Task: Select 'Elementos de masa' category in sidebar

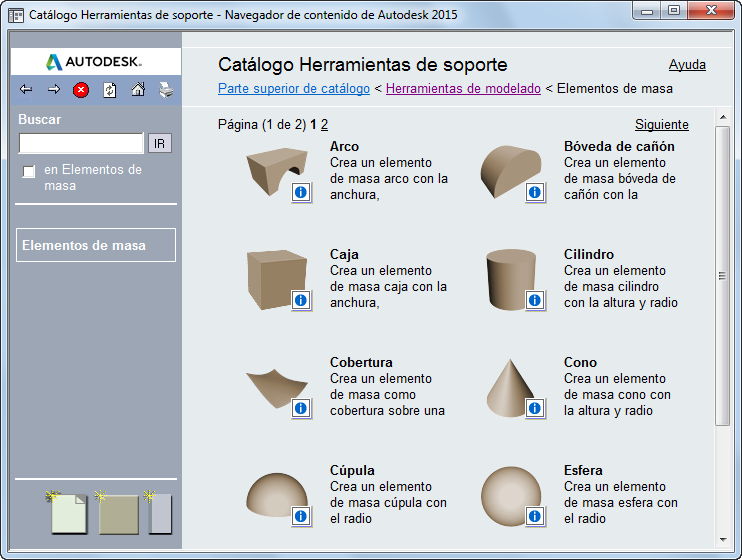Action: point(96,245)
